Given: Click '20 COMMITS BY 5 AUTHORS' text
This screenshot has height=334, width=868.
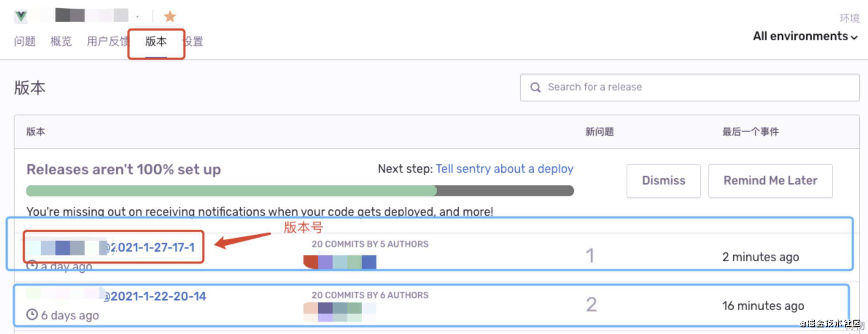Looking at the screenshot, I should [370, 244].
